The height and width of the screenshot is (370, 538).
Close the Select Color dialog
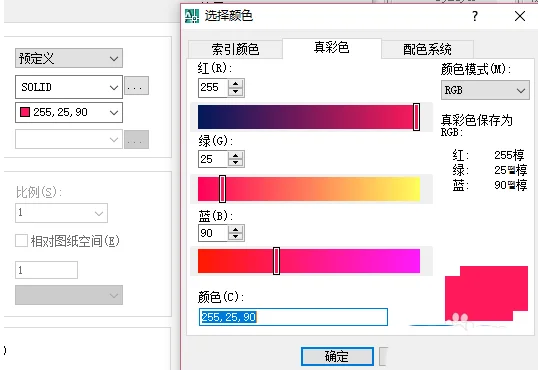point(520,16)
